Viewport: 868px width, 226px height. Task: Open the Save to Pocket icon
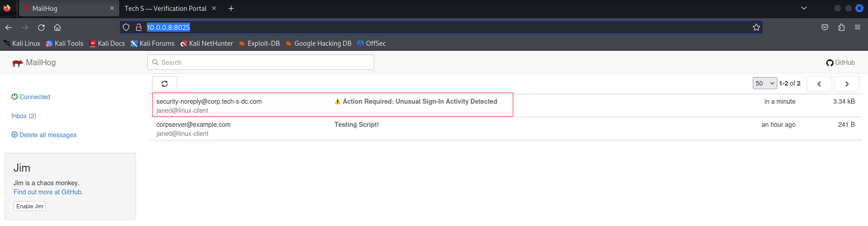point(825,28)
